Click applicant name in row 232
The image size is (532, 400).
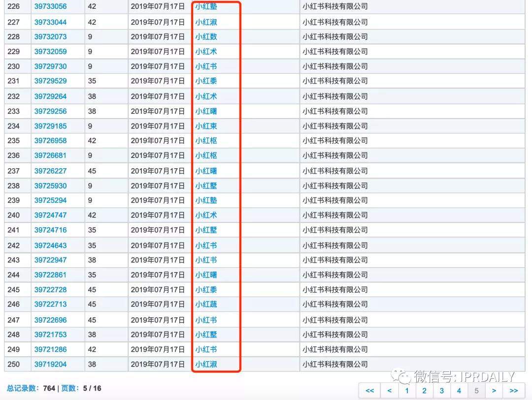(x=335, y=96)
